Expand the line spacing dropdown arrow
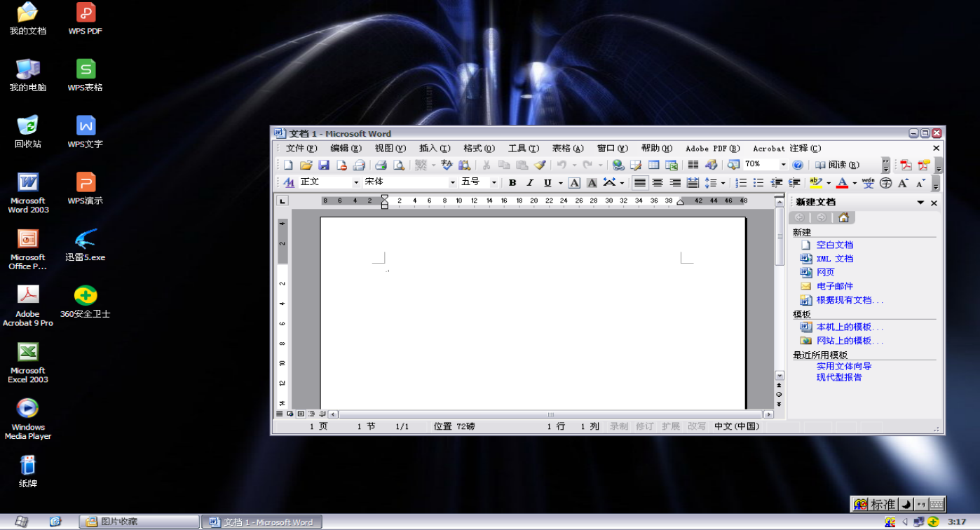 (x=723, y=183)
